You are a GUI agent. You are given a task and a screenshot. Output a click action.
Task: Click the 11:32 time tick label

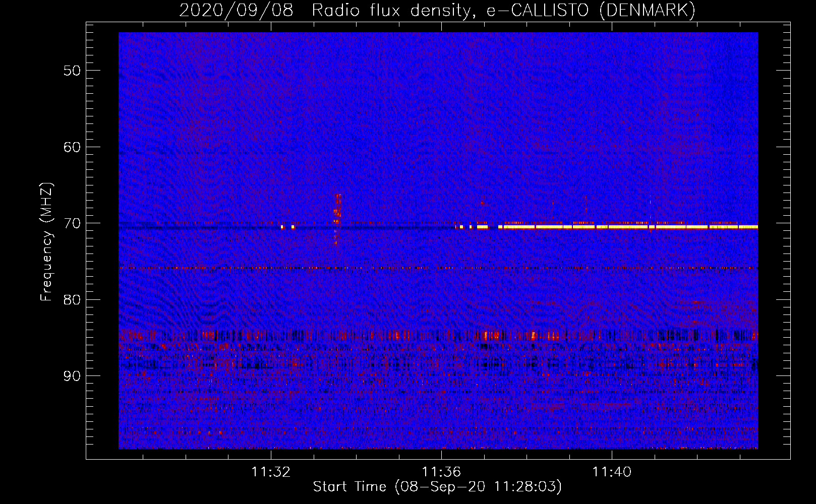pos(271,472)
